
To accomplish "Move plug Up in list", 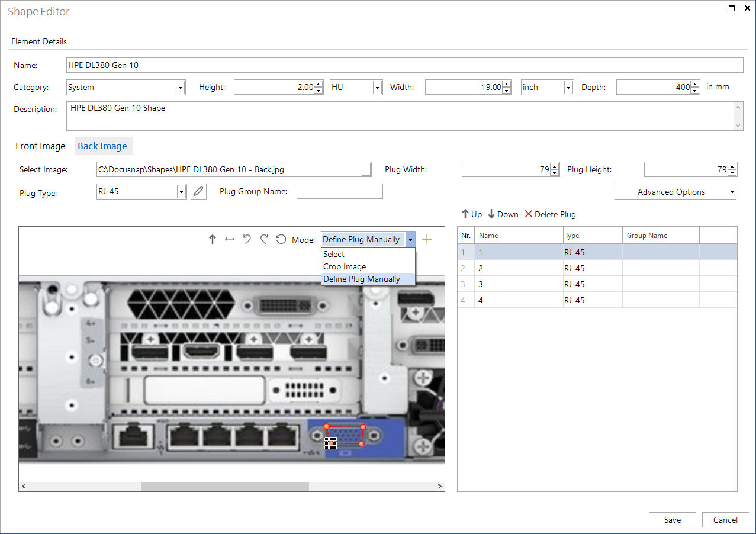I will point(472,214).
